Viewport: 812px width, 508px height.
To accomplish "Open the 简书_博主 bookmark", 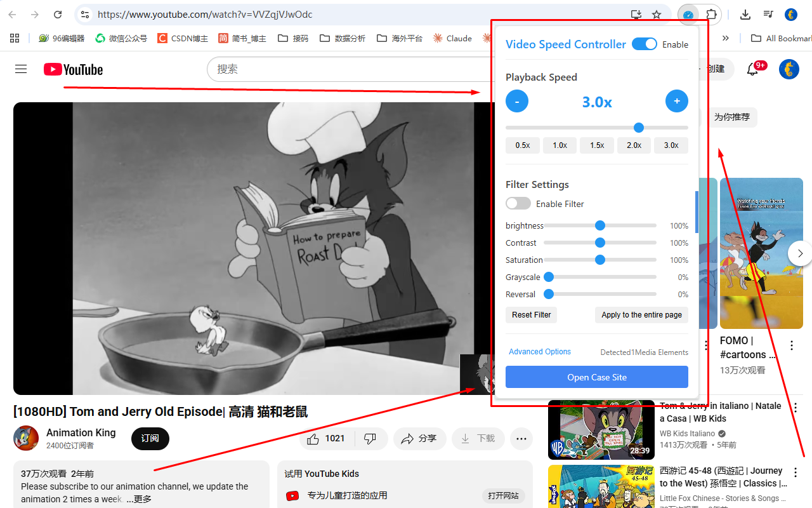I will coord(242,38).
